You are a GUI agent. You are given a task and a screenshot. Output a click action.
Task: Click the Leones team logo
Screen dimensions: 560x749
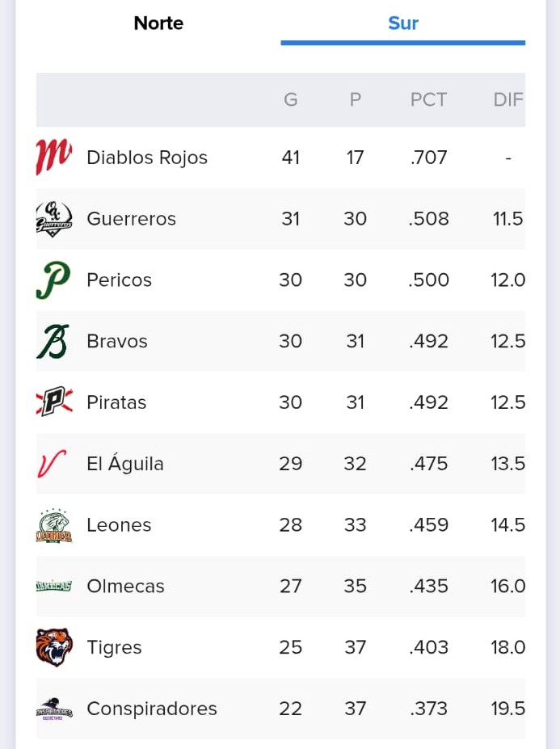click(54, 525)
